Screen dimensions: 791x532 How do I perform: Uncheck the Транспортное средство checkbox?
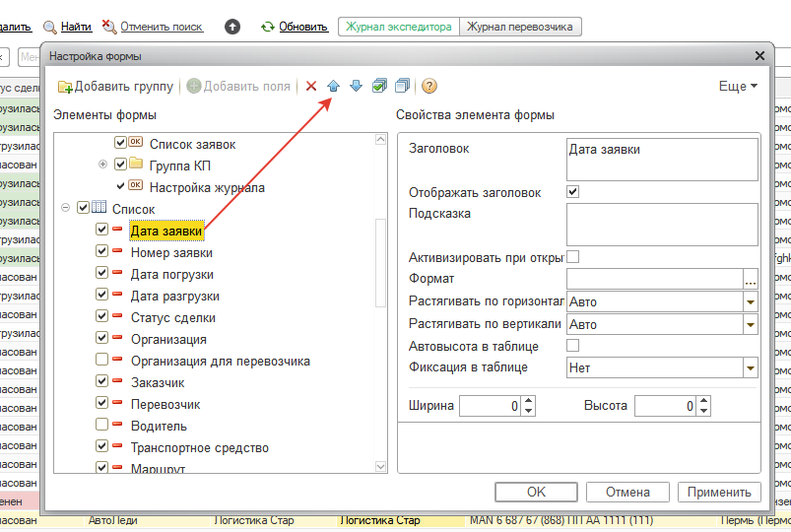tap(101, 445)
